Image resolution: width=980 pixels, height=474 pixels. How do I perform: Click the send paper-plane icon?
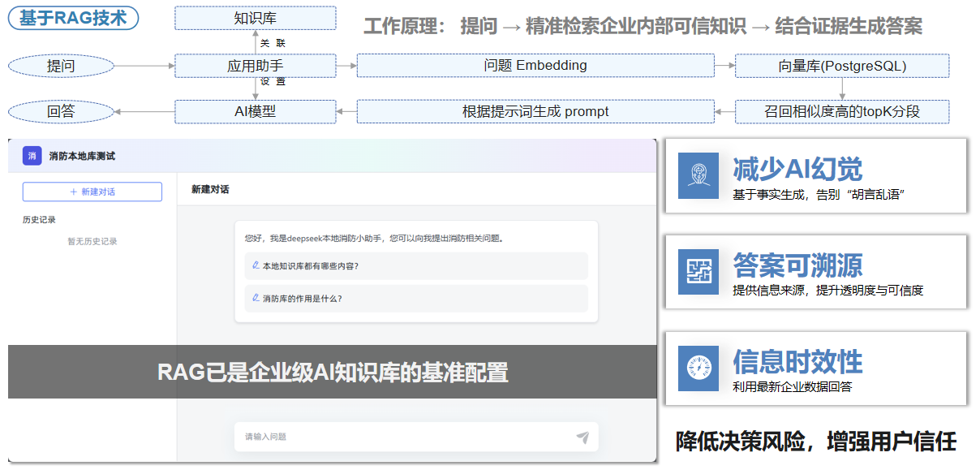click(582, 437)
